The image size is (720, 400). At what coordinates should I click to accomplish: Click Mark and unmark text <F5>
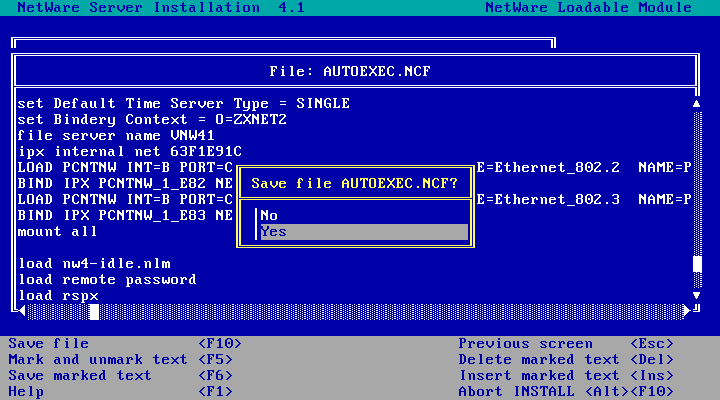pos(120,360)
